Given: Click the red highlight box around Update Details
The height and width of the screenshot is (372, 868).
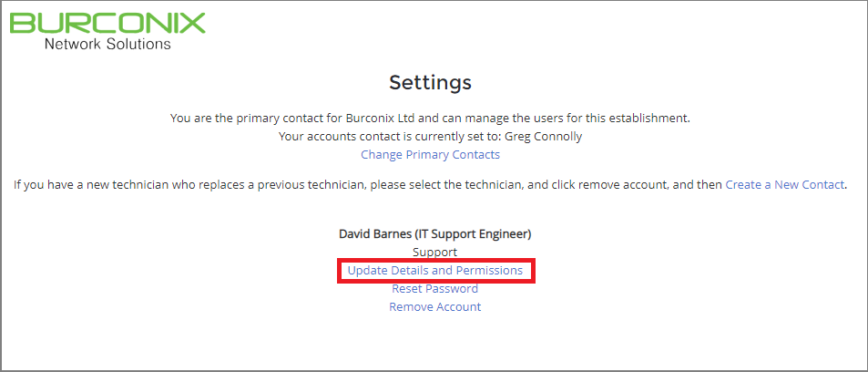Looking at the screenshot, I should click(x=436, y=271).
